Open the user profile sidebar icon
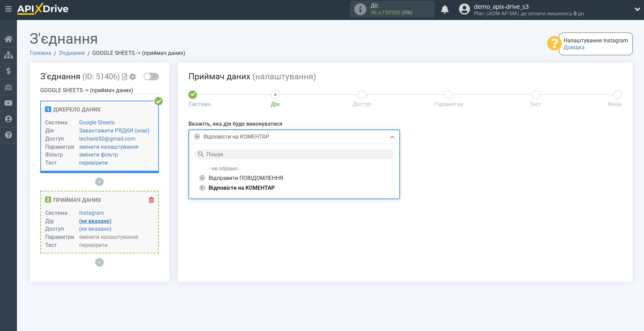Image resolution: width=644 pixels, height=331 pixels. 8,119
